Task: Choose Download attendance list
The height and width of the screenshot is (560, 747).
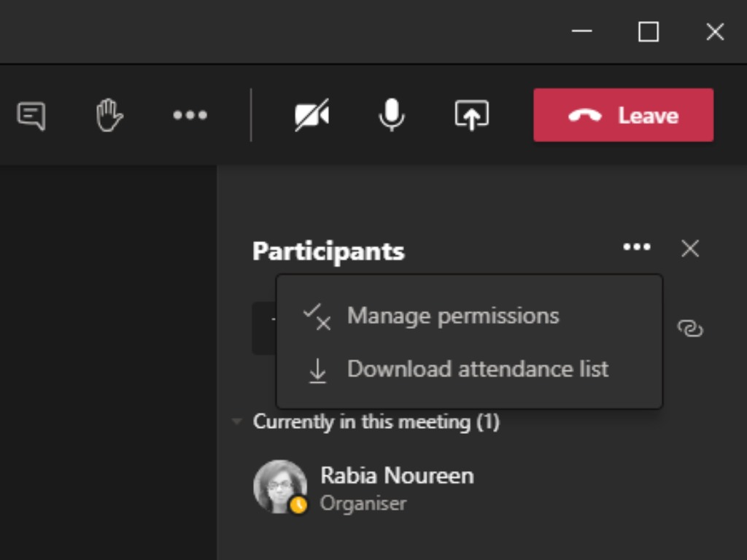Action: pyautogui.click(x=469, y=370)
